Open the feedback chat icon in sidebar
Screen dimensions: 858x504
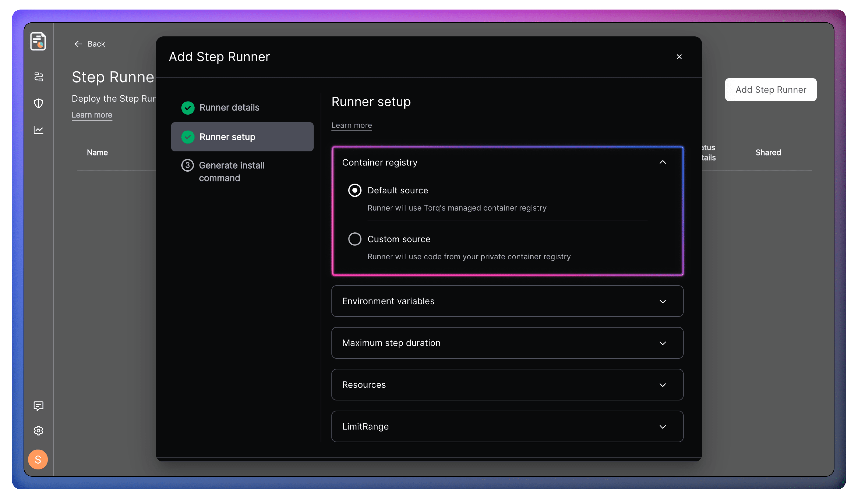pos(38,406)
